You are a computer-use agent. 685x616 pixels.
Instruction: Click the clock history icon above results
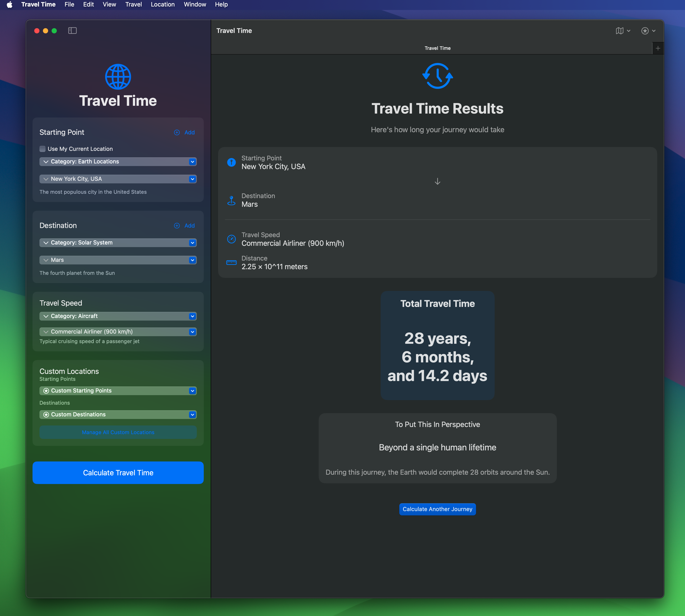point(437,76)
